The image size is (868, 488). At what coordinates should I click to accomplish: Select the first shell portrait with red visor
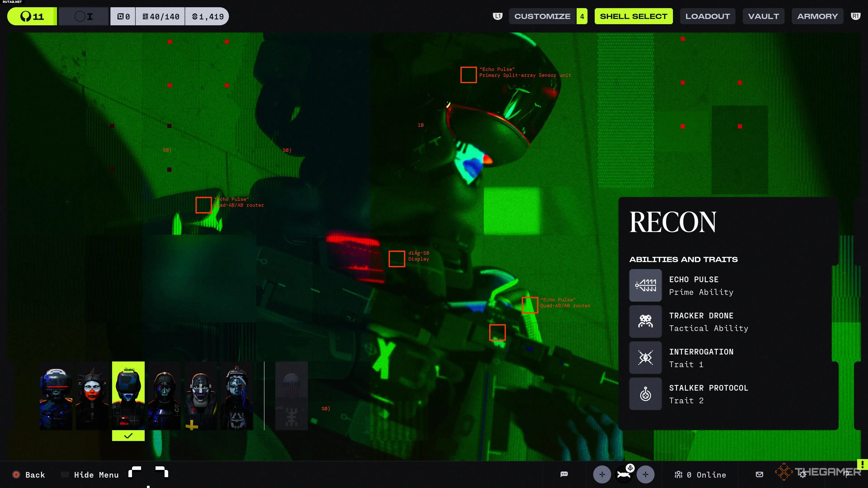coord(56,396)
